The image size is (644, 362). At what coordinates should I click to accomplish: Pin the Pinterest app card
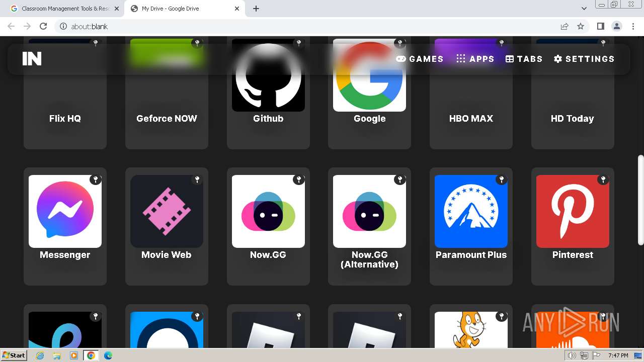[x=603, y=179]
